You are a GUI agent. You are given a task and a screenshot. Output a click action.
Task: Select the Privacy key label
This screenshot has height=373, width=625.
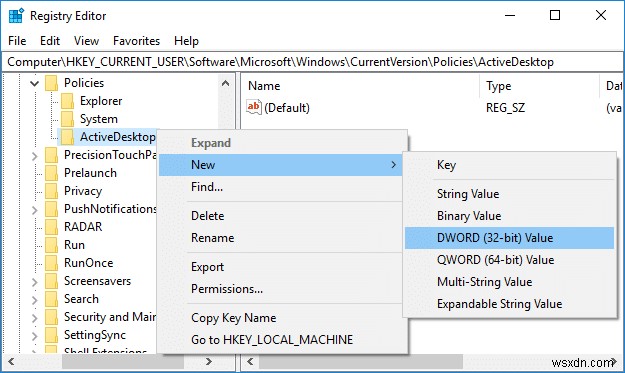coord(83,191)
